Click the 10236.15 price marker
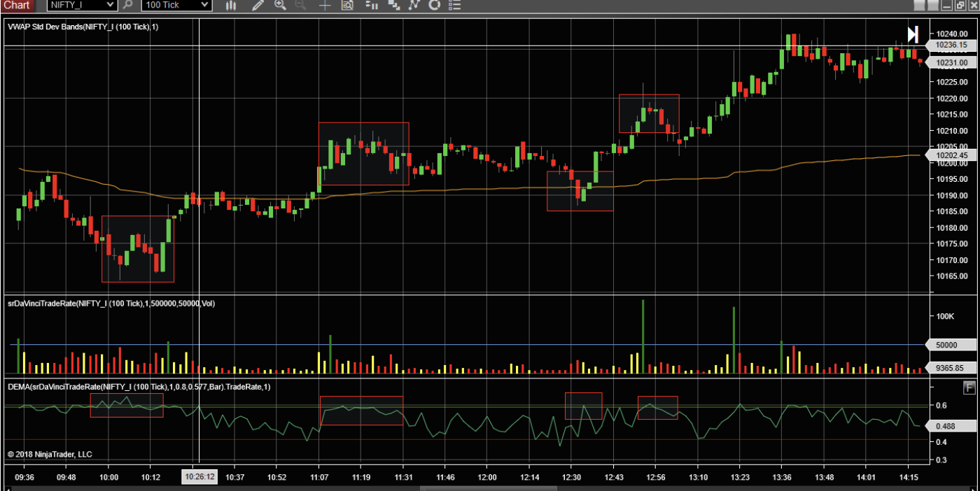The image size is (980, 491). click(x=951, y=45)
